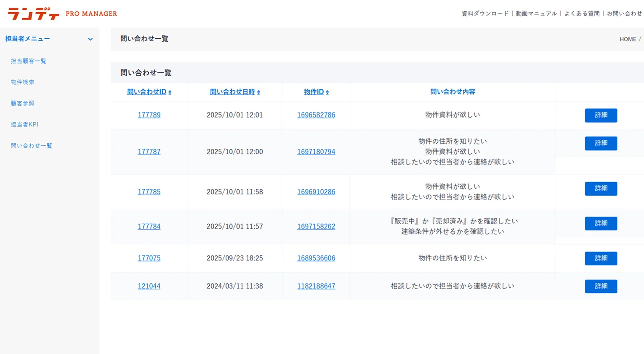Open inquiry ID 177787 link
The height and width of the screenshot is (354, 644).
point(149,152)
